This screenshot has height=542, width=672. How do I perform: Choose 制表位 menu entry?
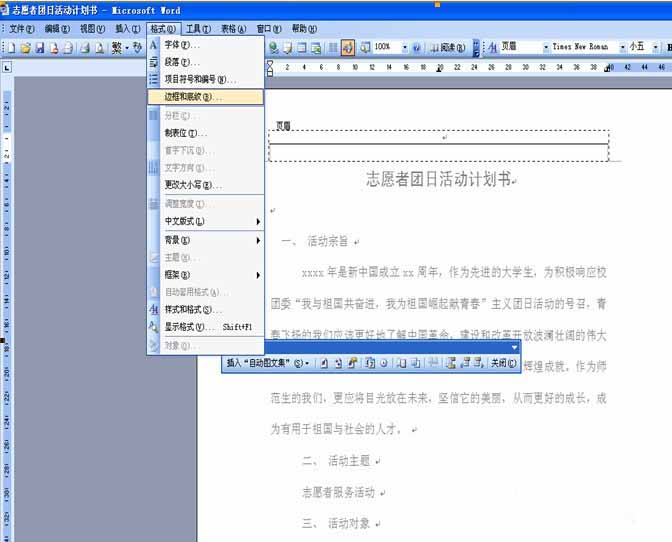point(206,133)
